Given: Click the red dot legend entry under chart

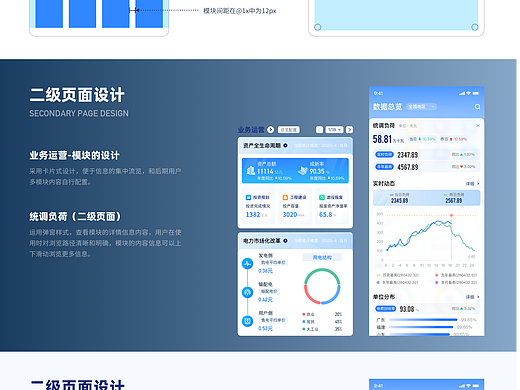Looking at the screenshot, I should [456, 275].
